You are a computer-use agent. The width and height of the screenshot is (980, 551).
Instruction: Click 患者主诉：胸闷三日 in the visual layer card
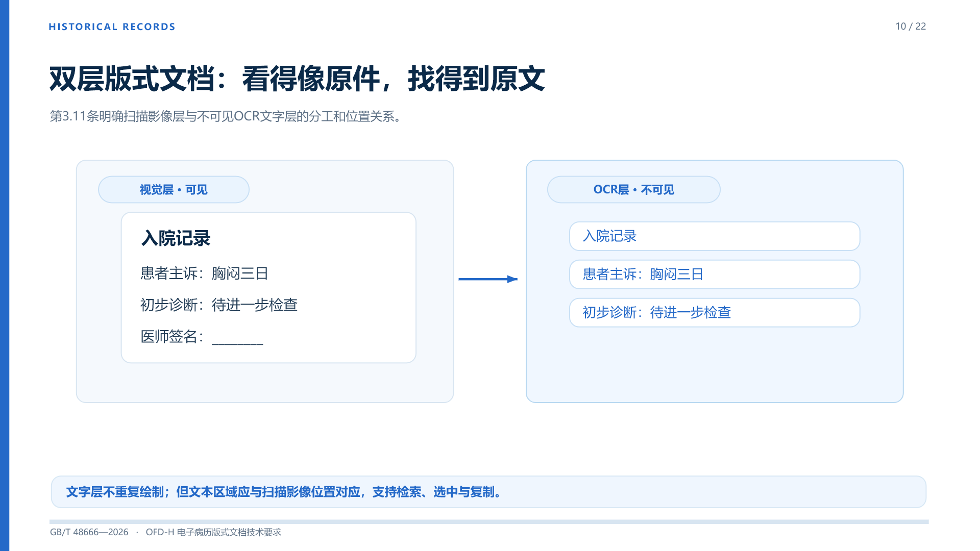click(204, 273)
